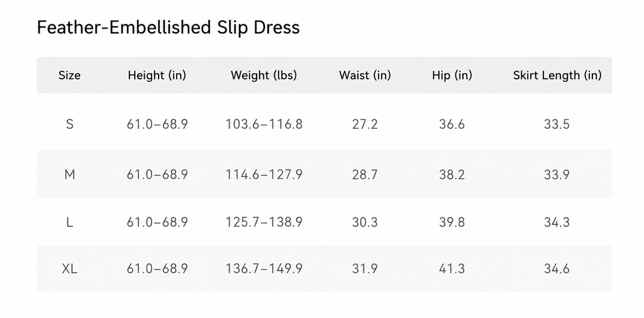Select the M size row label

(70, 175)
